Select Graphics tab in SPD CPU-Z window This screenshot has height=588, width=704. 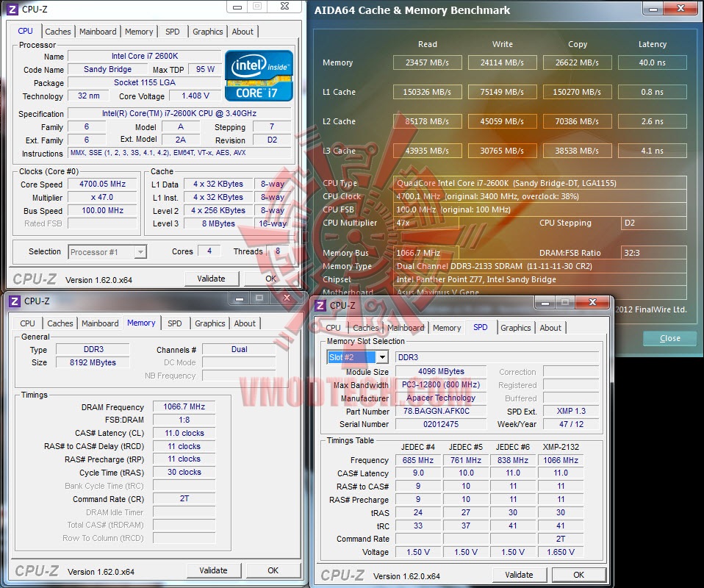[515, 328]
